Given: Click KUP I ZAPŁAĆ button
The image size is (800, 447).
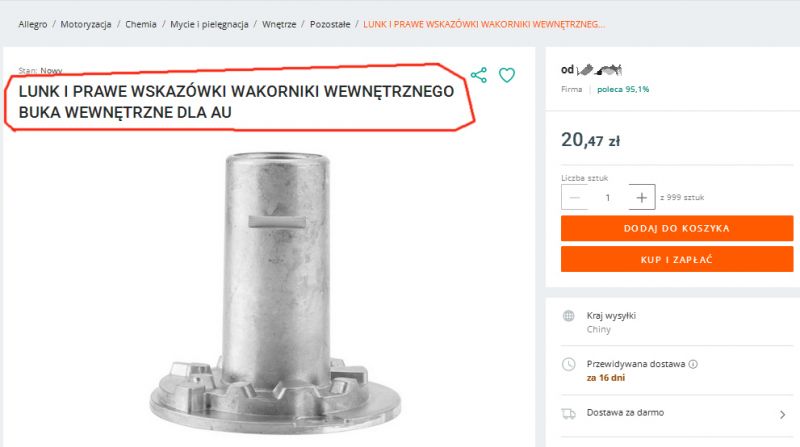Looking at the screenshot, I should 677,259.
